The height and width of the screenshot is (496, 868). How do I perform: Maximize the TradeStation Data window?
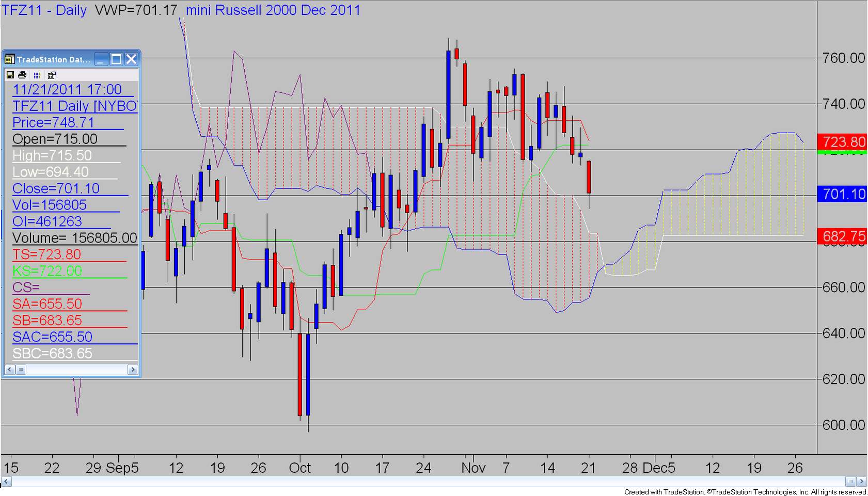pos(117,59)
